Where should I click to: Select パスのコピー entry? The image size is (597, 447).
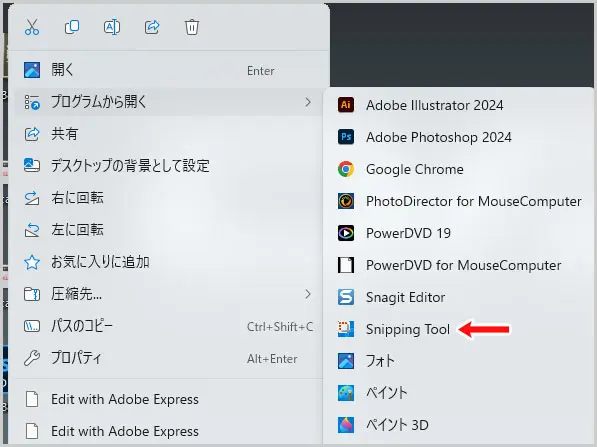pyautogui.click(x=168, y=326)
